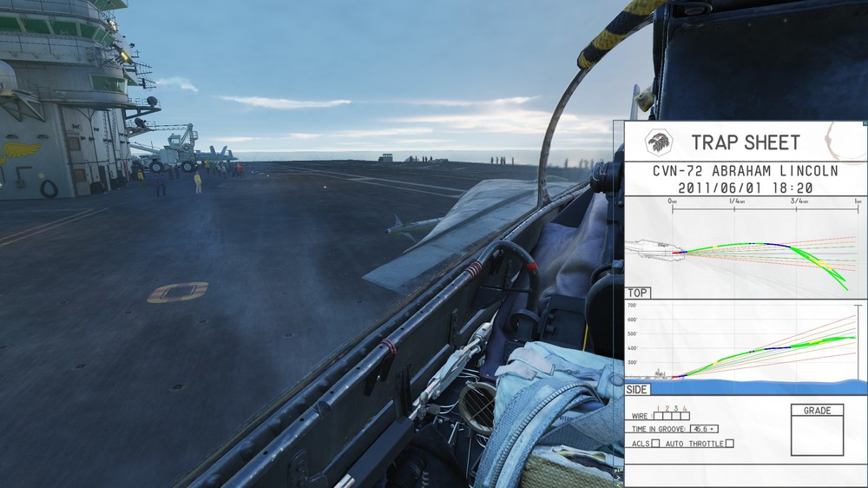Select the TOP view label
The image size is (868, 488).
pos(638,293)
